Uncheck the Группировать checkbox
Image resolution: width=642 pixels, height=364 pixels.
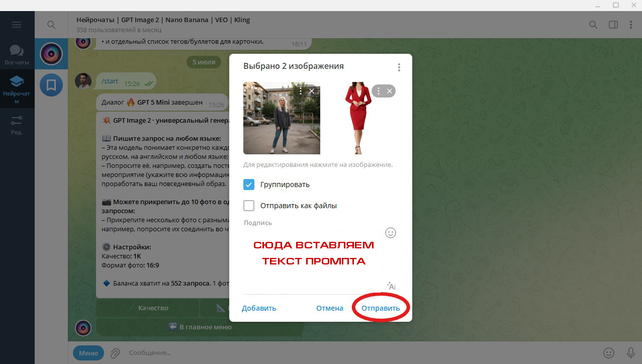(x=249, y=185)
